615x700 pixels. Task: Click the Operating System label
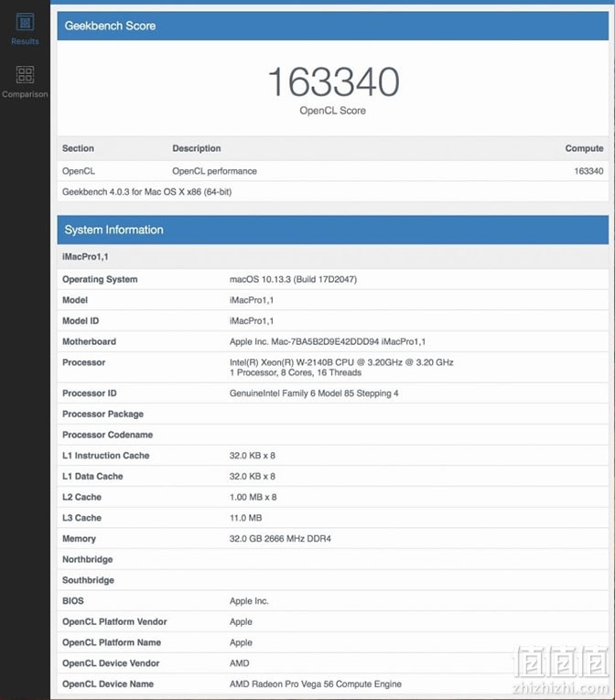tap(100, 279)
